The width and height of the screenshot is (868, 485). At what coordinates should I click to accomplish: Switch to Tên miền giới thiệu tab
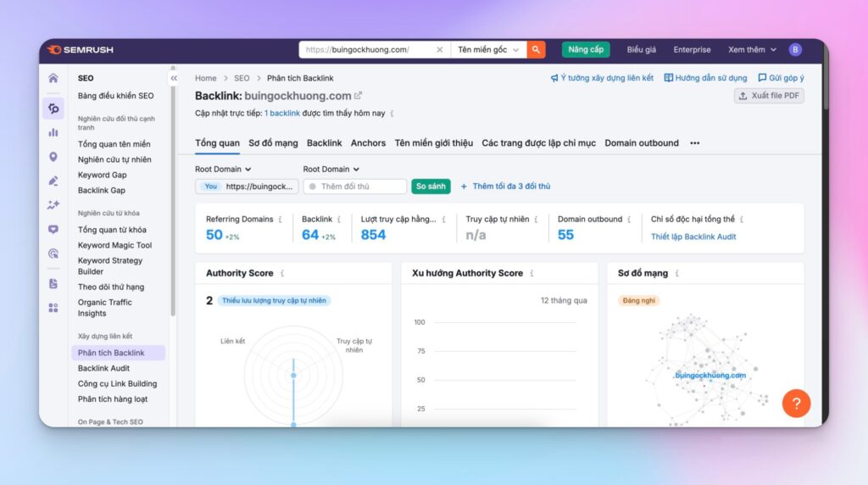click(433, 143)
